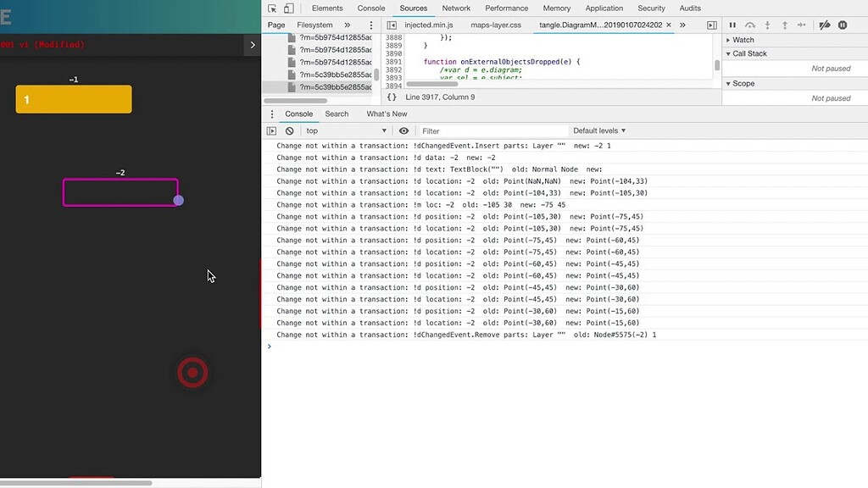Click inside the console Filter field
The width and height of the screenshot is (868, 488).
[x=492, y=130]
